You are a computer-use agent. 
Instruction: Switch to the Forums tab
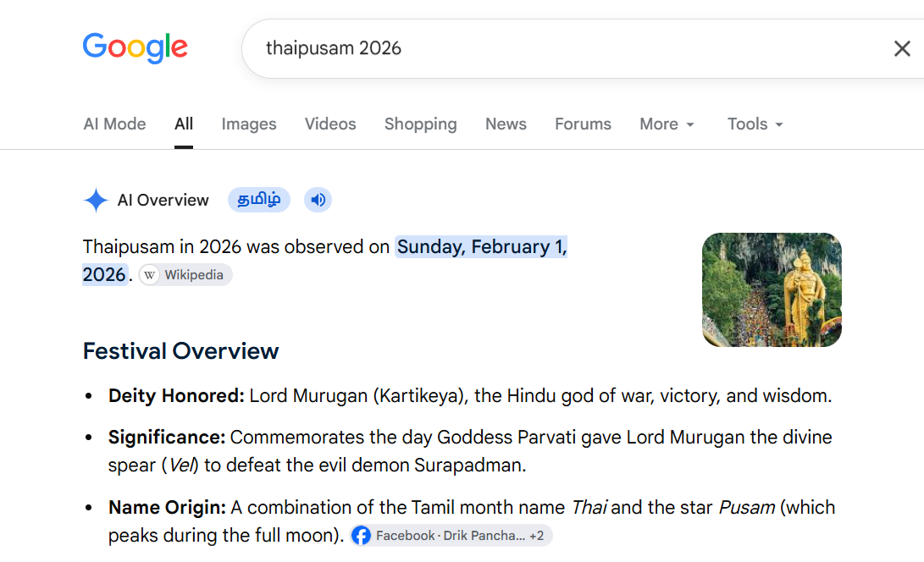tap(583, 124)
